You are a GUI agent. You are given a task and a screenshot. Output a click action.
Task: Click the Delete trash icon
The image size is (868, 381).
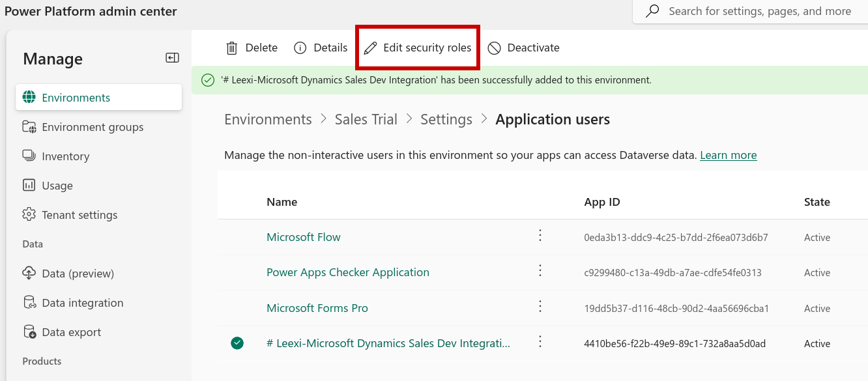231,48
